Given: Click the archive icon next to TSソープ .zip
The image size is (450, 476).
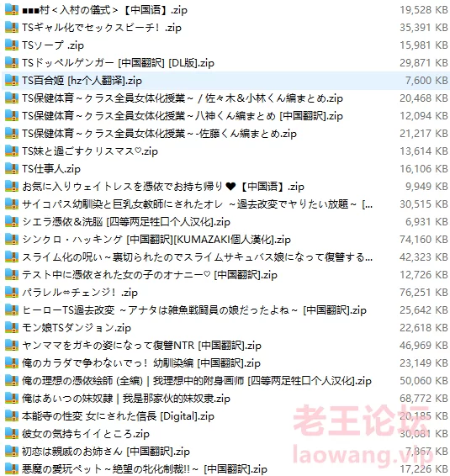Looking at the screenshot, I should coord(12,45).
